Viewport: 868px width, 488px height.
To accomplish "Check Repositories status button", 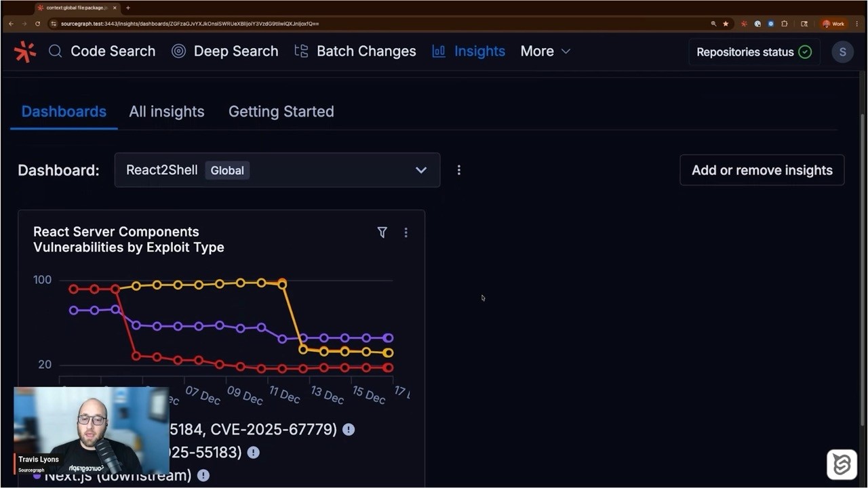I will point(754,52).
